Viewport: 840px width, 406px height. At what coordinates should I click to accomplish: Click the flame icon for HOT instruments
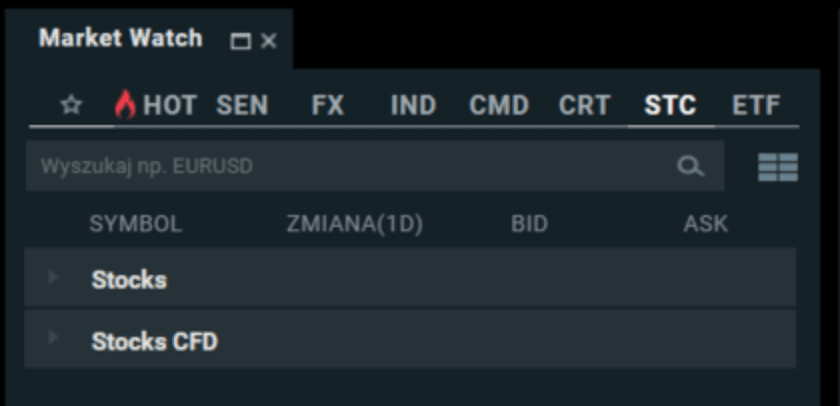(125, 105)
